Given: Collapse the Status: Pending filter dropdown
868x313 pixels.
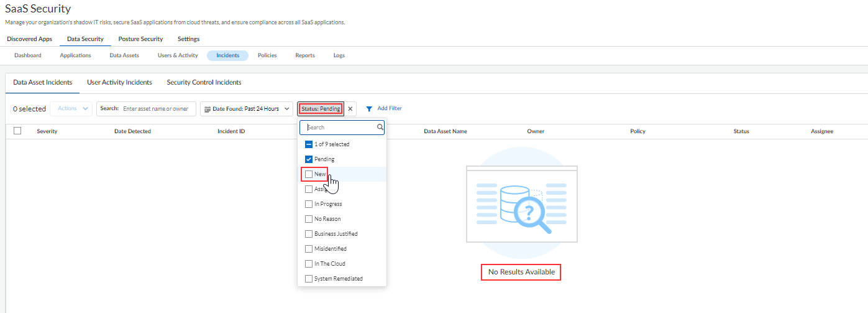Looking at the screenshot, I should (x=321, y=109).
